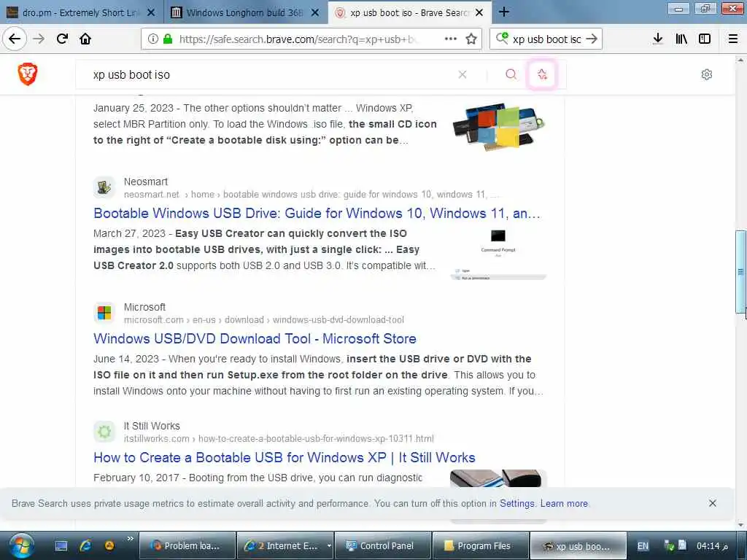Click the Neosmart favicon
Screen dimensions: 747x560
(104, 187)
